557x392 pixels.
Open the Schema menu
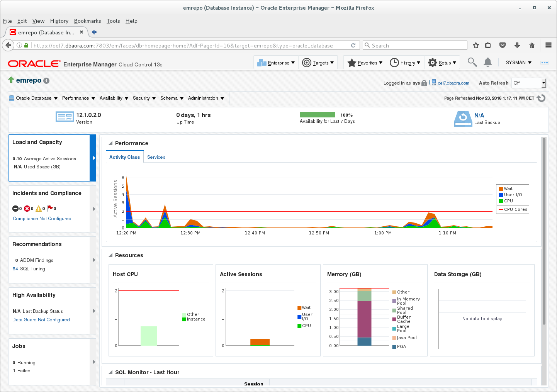tap(172, 98)
